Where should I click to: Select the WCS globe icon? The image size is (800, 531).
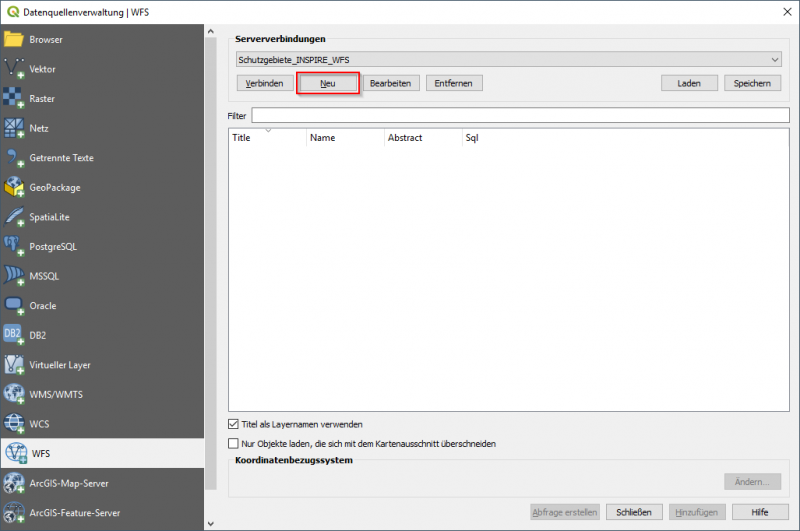coord(14,424)
